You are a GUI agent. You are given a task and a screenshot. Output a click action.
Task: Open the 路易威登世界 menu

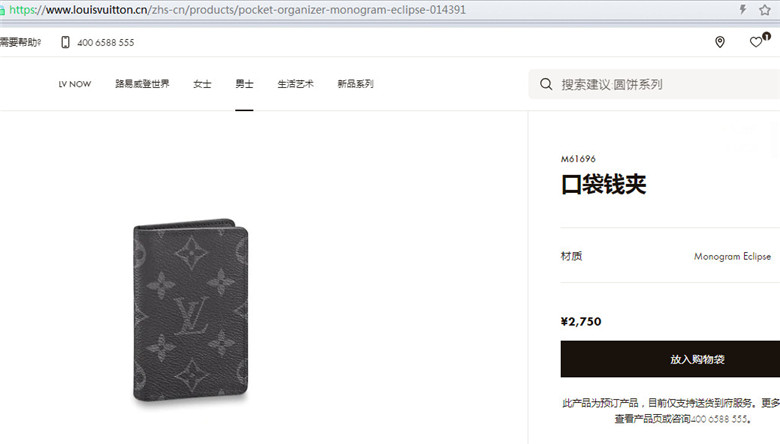[x=142, y=84]
